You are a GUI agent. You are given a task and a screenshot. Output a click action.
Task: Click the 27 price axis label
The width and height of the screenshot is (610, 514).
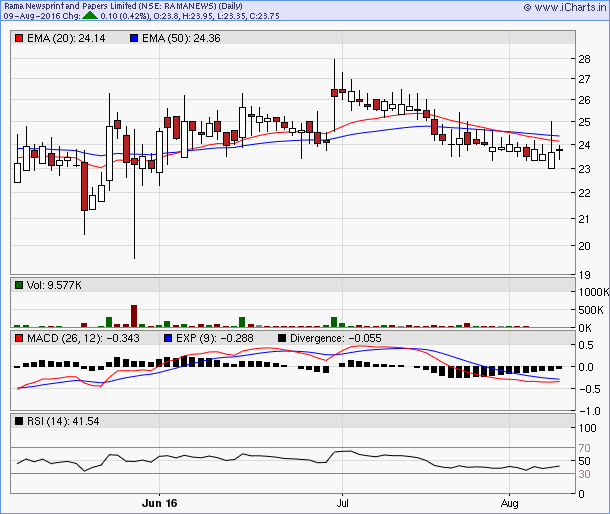coord(584,79)
